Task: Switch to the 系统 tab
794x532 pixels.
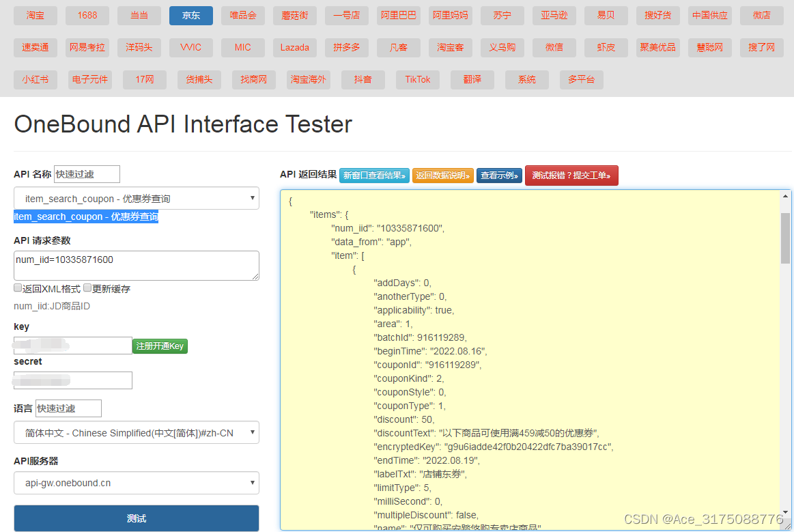Action: coord(527,79)
